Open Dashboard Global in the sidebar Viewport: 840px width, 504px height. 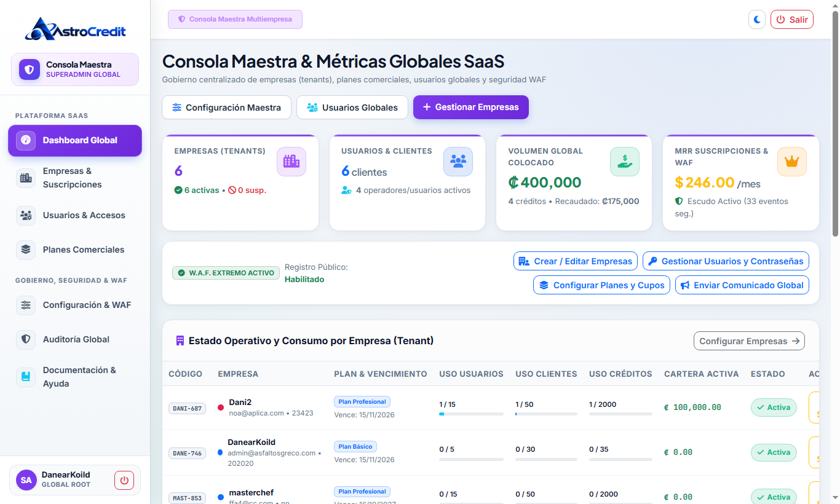(x=75, y=140)
